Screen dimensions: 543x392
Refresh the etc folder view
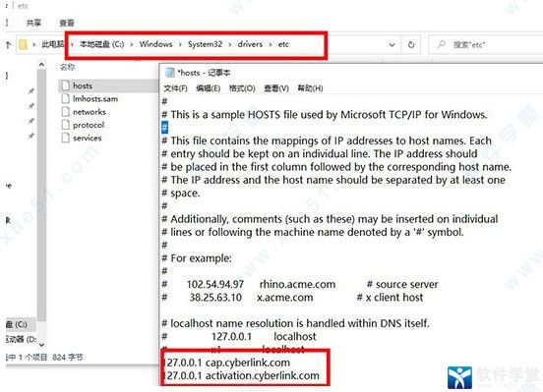(x=411, y=44)
